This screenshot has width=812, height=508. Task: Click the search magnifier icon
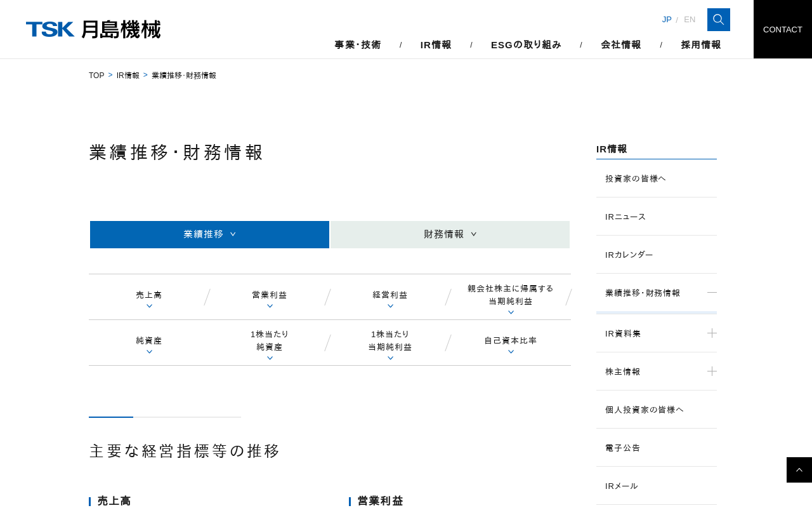(718, 20)
